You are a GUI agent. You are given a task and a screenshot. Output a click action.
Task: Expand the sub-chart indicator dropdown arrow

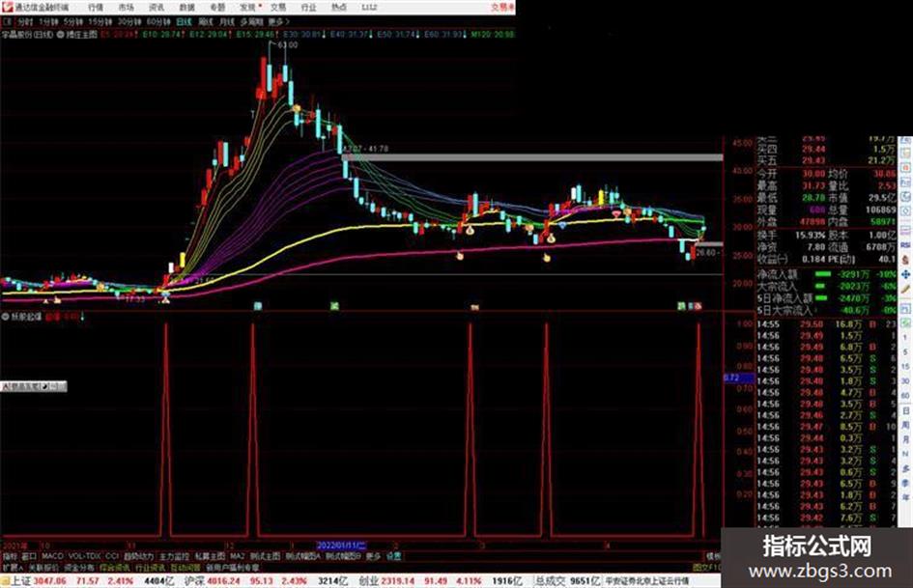82,318
